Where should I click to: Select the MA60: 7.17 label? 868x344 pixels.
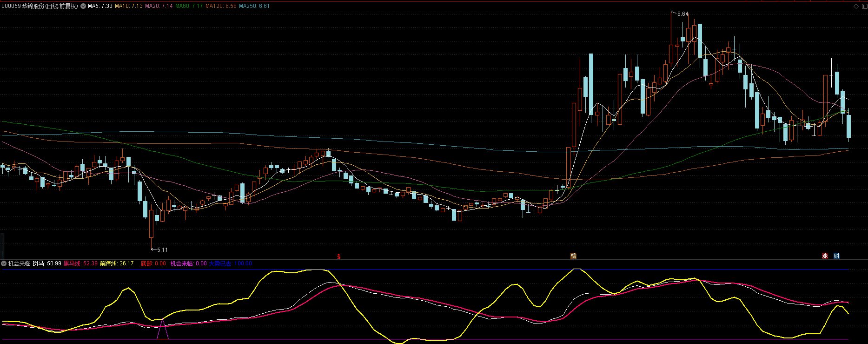pos(189,6)
